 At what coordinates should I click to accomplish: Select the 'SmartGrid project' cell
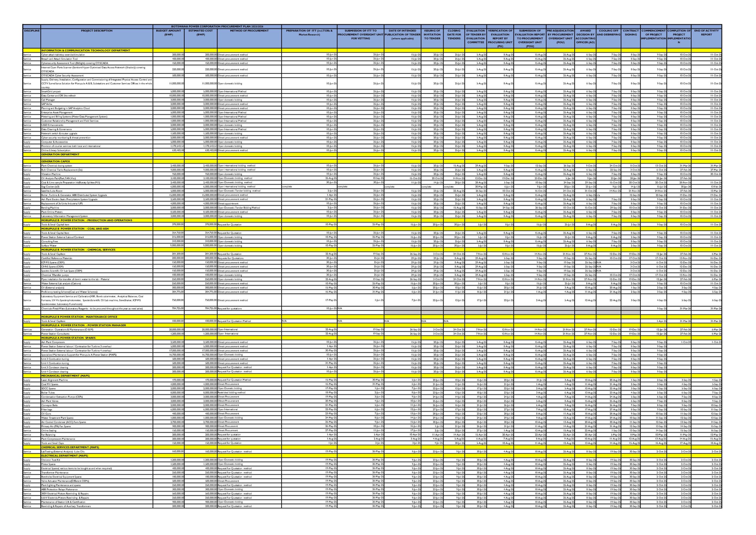pyautogui.click(x=97, y=92)
